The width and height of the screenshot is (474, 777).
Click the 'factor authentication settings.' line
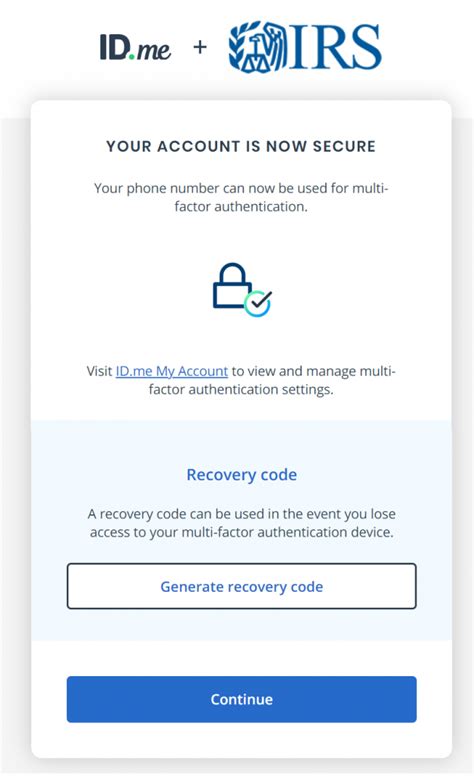[x=241, y=389]
